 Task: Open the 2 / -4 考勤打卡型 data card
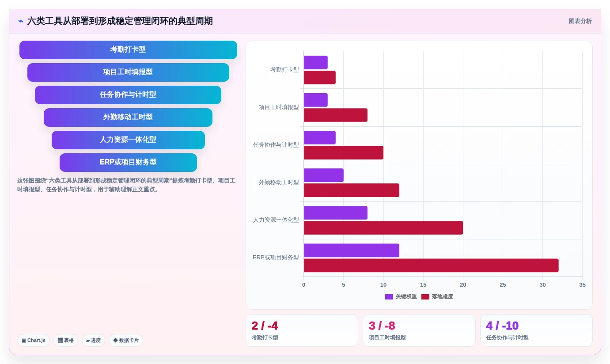pyautogui.click(x=302, y=330)
